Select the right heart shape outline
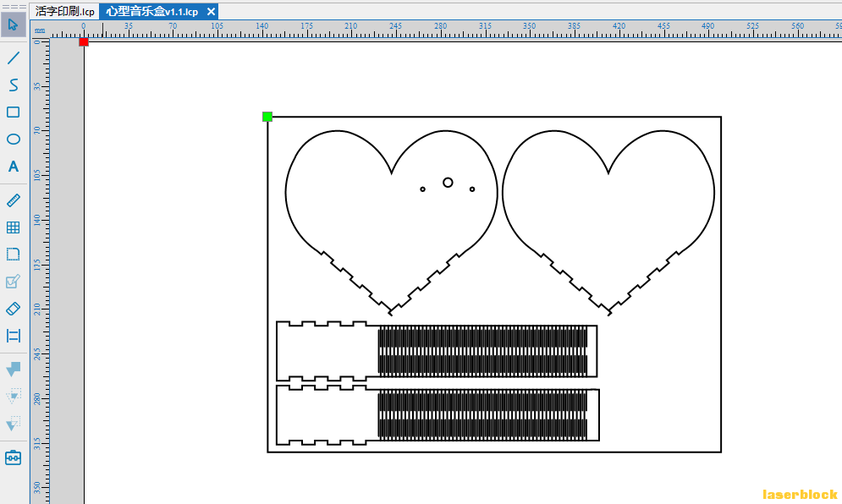 point(608,222)
